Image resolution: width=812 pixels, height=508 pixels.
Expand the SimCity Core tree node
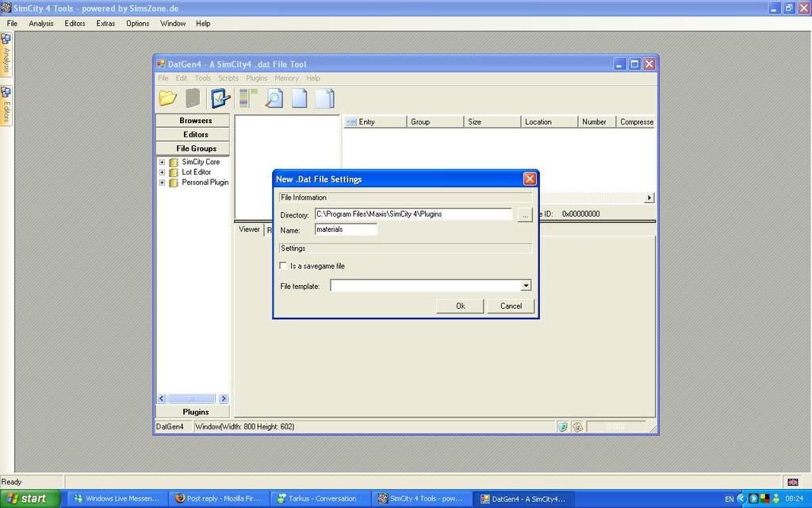click(162, 162)
